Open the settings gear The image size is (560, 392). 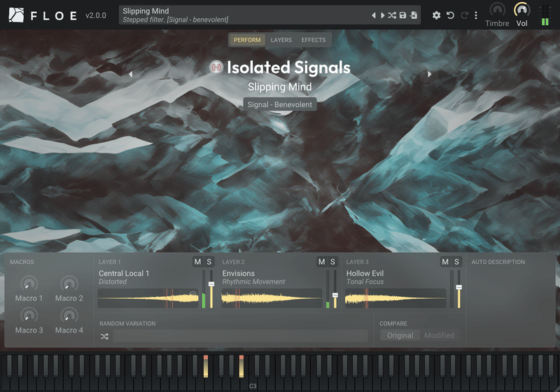pos(436,15)
